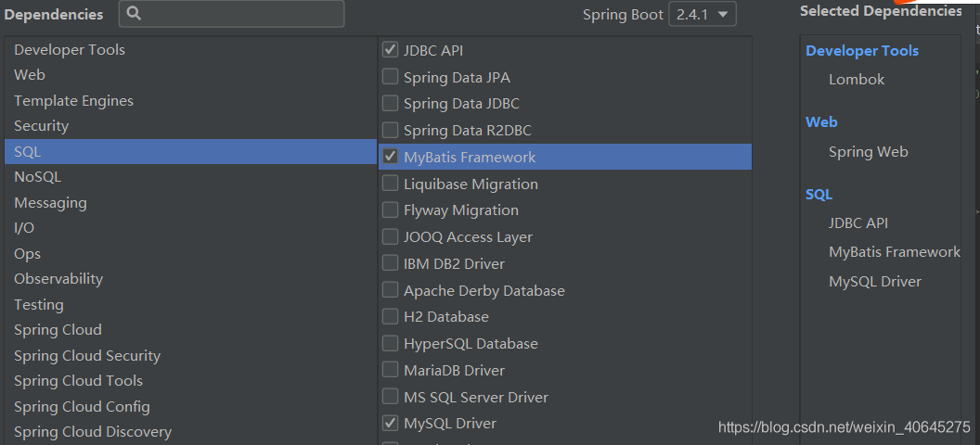Select the SQL category

point(190,152)
